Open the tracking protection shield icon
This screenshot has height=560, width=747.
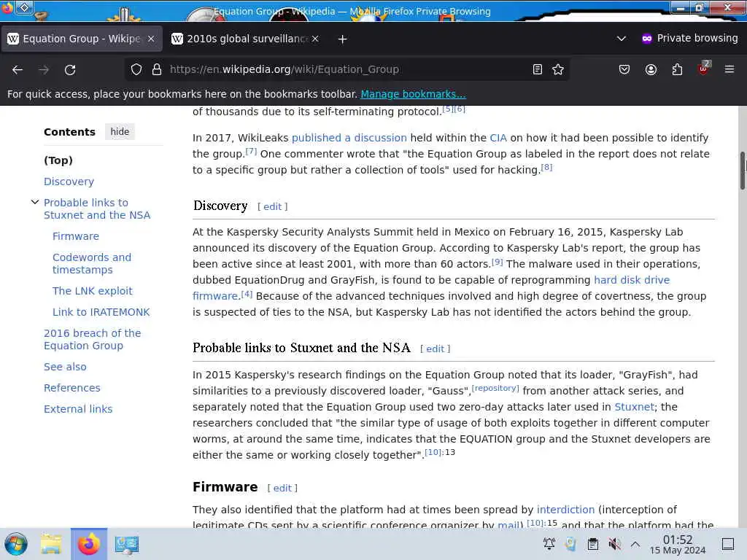tap(136, 69)
